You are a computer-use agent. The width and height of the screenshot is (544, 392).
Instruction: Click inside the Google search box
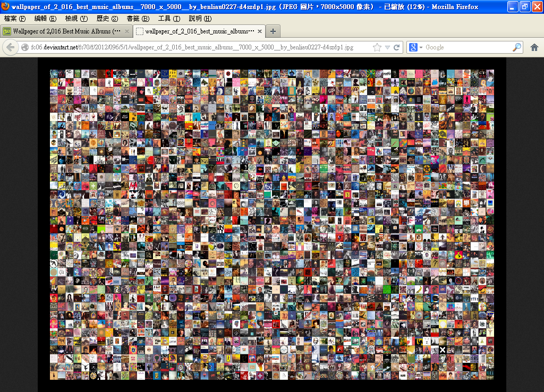tap(467, 47)
